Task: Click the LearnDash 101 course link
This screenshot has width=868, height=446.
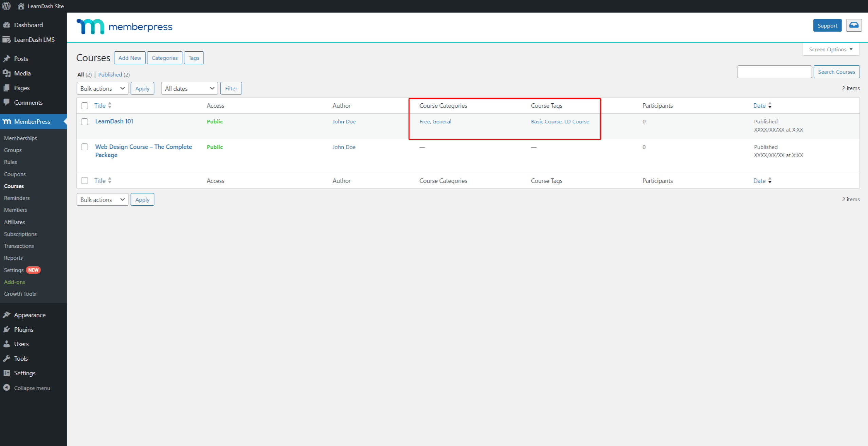Action: click(x=113, y=121)
